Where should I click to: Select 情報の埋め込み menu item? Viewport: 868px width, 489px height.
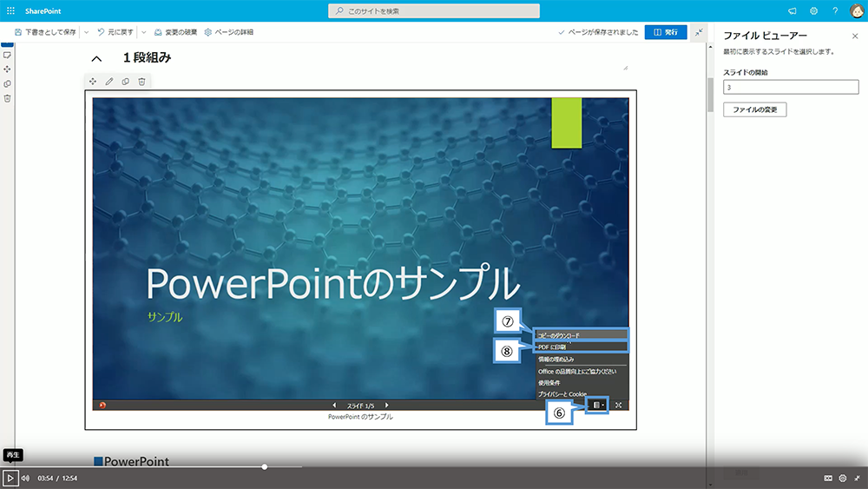(x=582, y=359)
